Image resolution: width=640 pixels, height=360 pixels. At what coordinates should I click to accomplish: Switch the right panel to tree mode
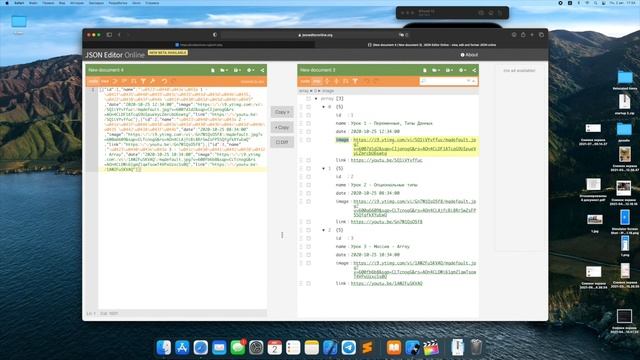pos(316,81)
